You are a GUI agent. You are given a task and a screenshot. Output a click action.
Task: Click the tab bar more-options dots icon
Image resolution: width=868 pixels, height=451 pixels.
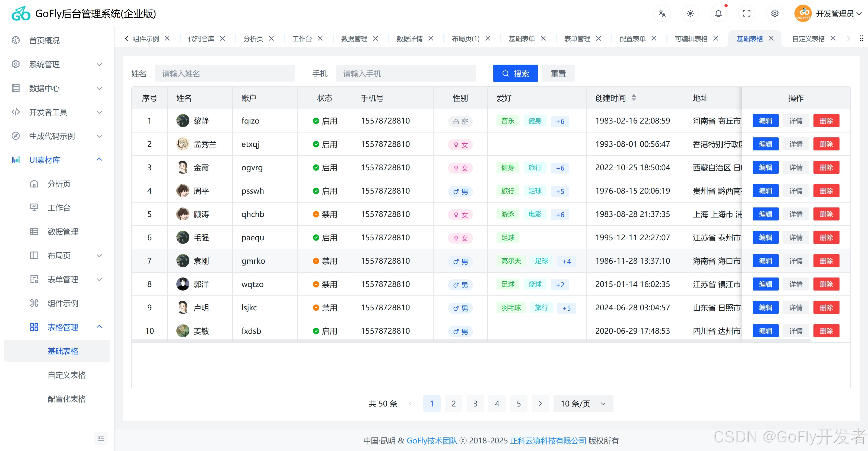click(x=861, y=39)
